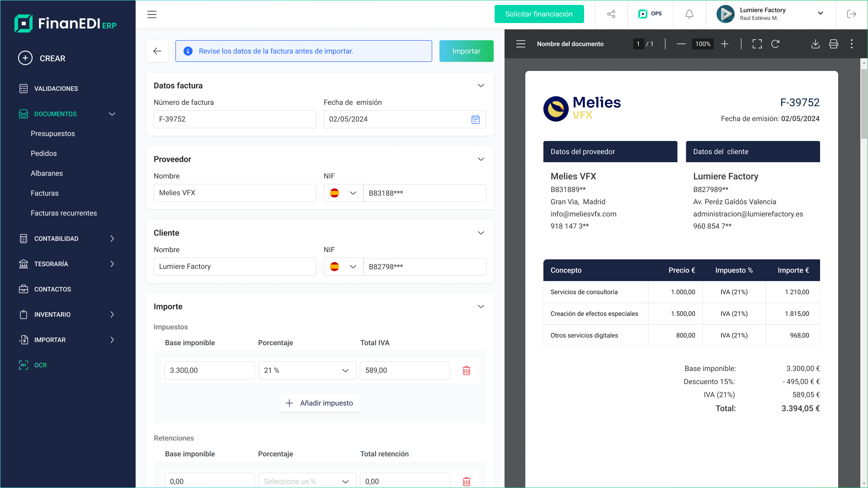The image size is (868, 488).
Task: Go to Pedidos
Action: point(44,154)
